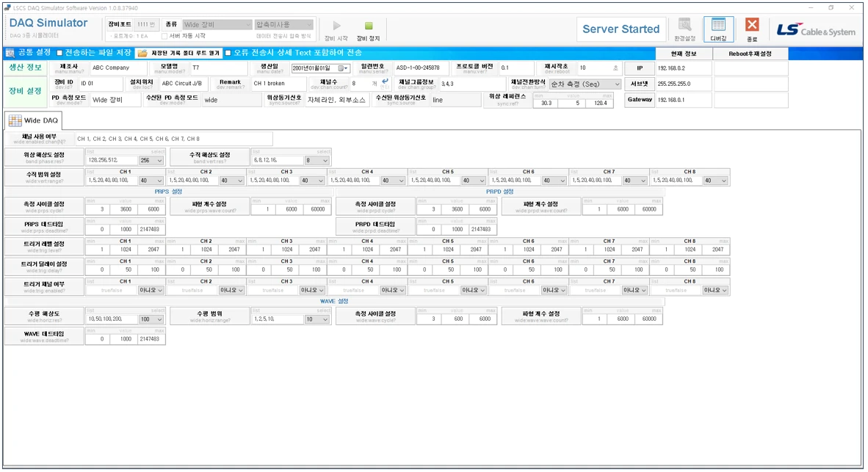Click the 장비포트 1111 field
868x472 pixels.
147,24
